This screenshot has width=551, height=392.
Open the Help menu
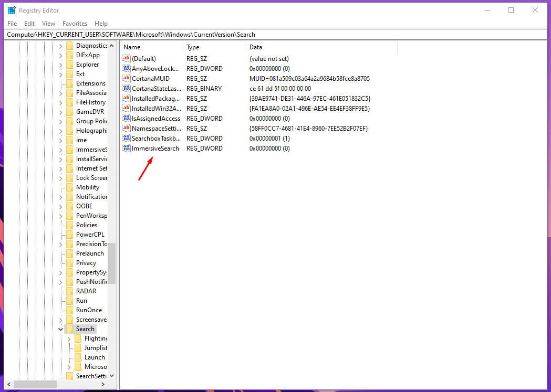click(x=101, y=24)
